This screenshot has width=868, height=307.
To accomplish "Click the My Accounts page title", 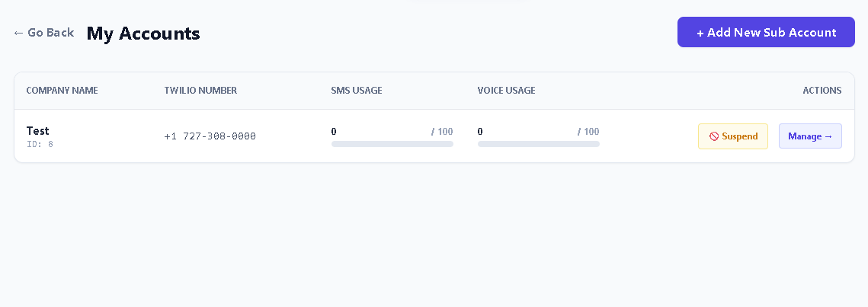I will click(x=143, y=34).
